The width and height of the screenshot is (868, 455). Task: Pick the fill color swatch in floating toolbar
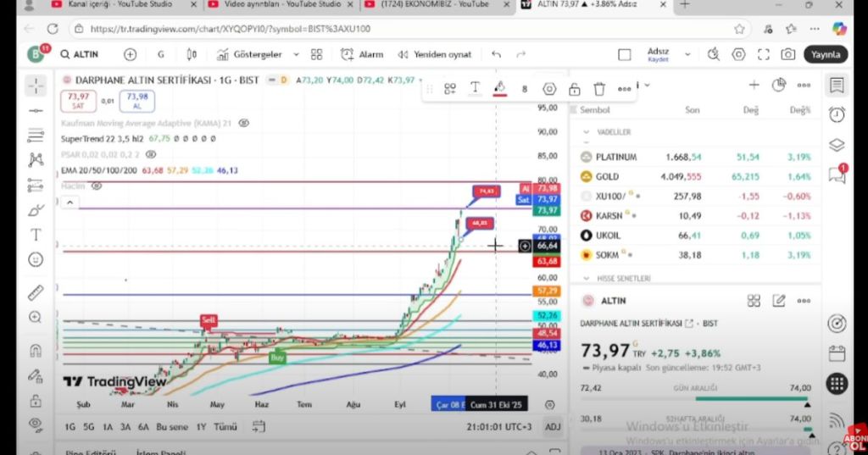[500, 89]
